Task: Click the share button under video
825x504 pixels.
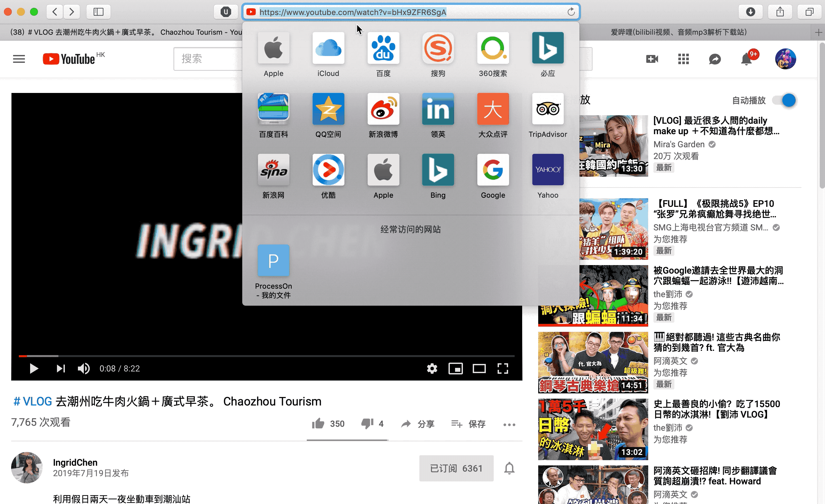Action: (417, 424)
